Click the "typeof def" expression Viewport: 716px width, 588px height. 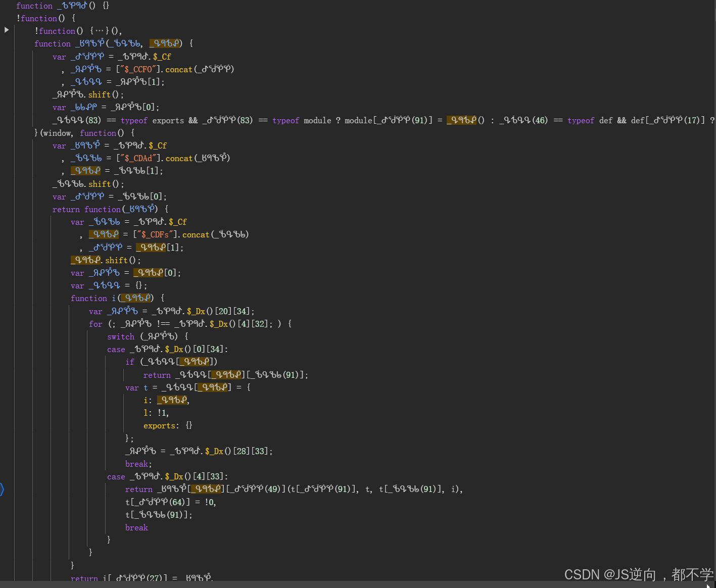tap(590, 120)
